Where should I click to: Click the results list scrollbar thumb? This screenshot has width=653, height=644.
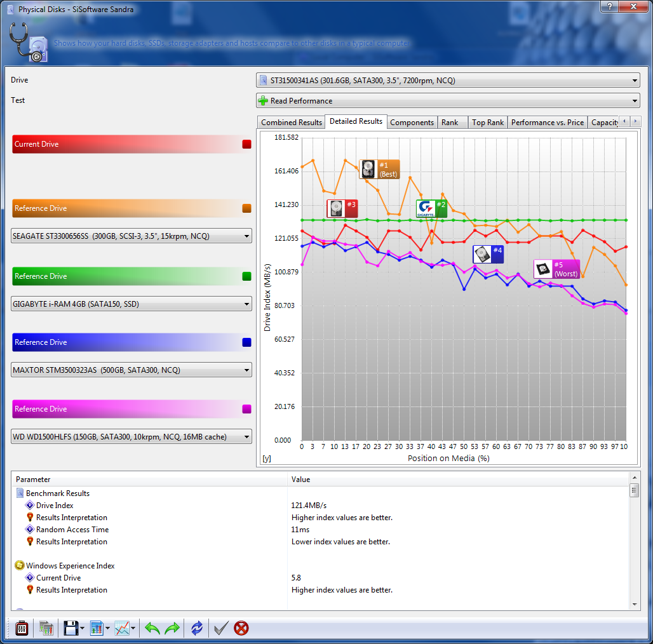(634, 490)
